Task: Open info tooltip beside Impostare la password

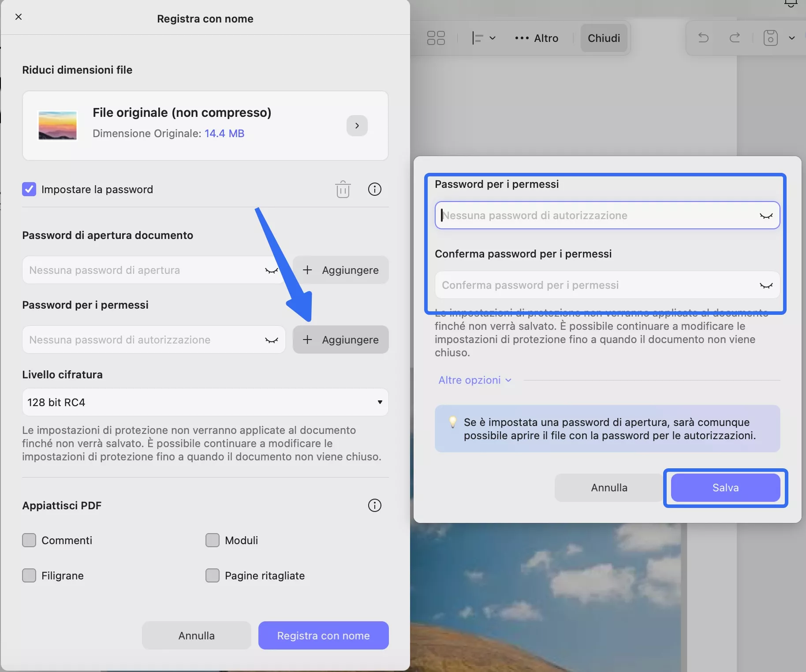Action: pos(375,189)
